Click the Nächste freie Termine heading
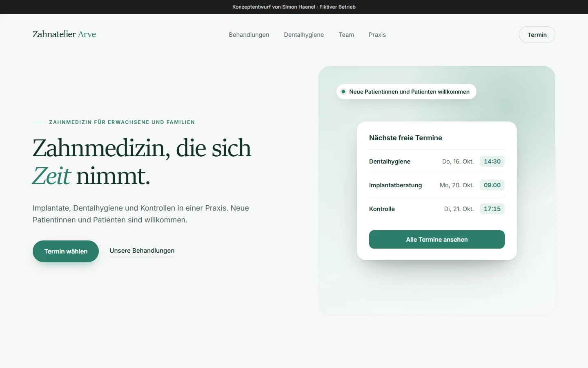Screen dimensions: 588x368 [405, 138]
